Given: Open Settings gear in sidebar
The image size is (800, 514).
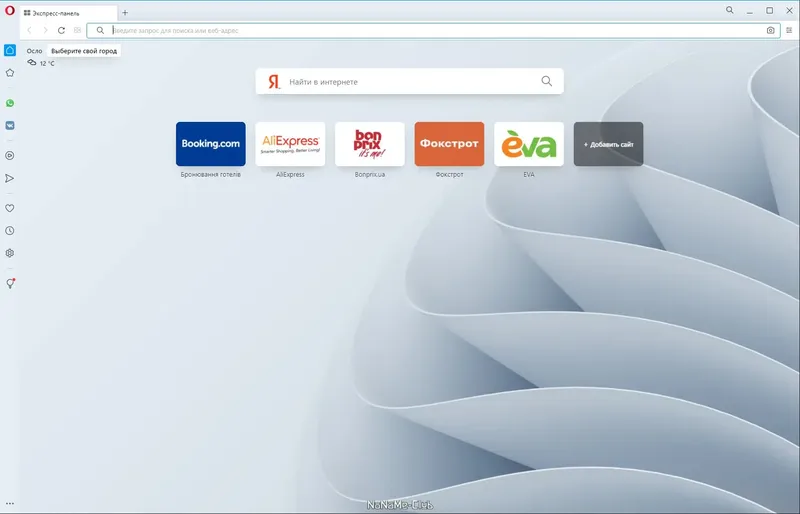Looking at the screenshot, I should (10, 253).
